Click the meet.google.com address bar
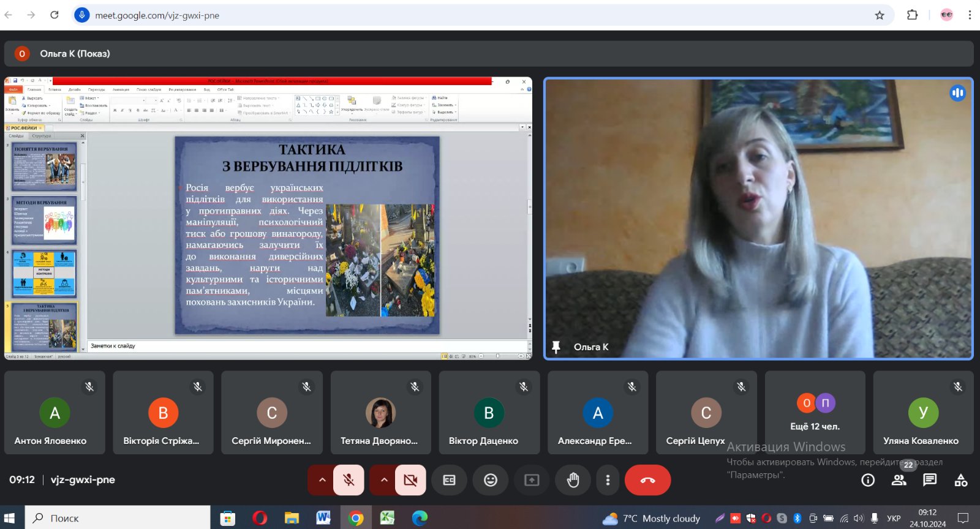 (x=429, y=15)
